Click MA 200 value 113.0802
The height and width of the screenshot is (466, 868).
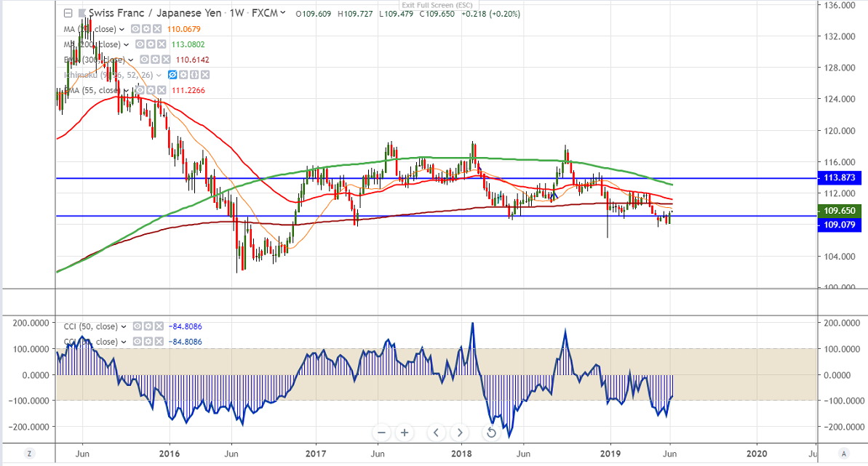tap(188, 44)
